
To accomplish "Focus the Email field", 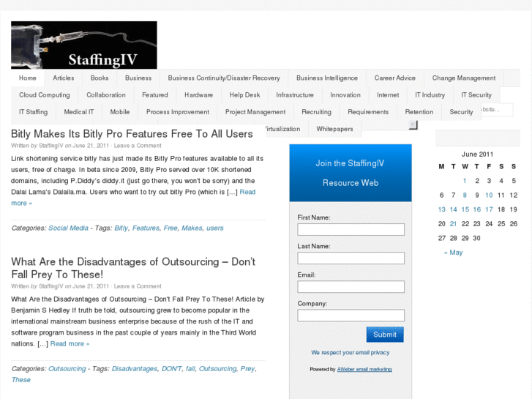I will tap(351, 286).
